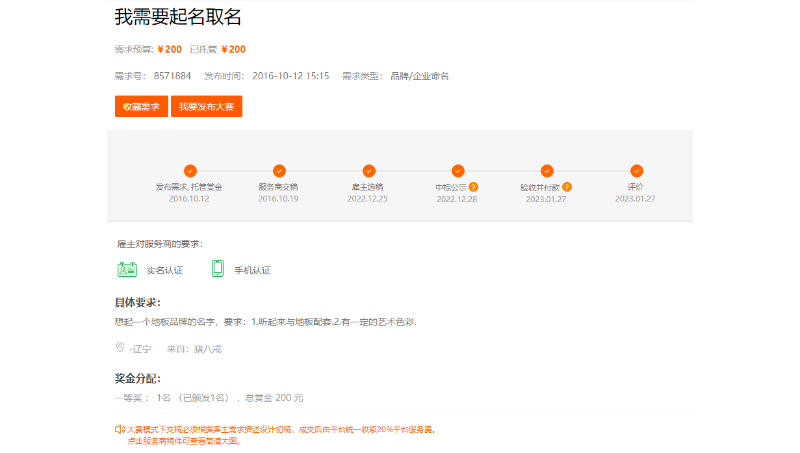Click the 品牌/企业命名 category link
Image resolution: width=800 pixels, height=453 pixels.
tap(419, 76)
